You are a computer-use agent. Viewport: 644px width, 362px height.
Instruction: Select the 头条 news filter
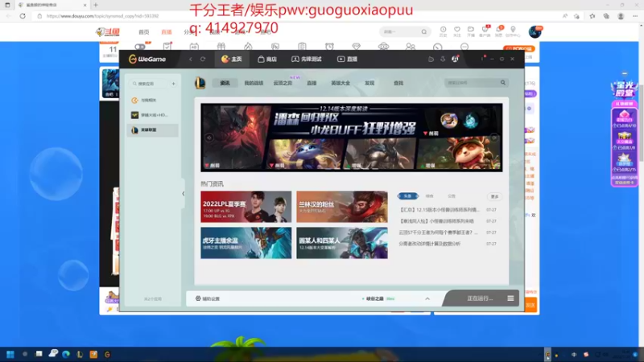[x=407, y=196]
